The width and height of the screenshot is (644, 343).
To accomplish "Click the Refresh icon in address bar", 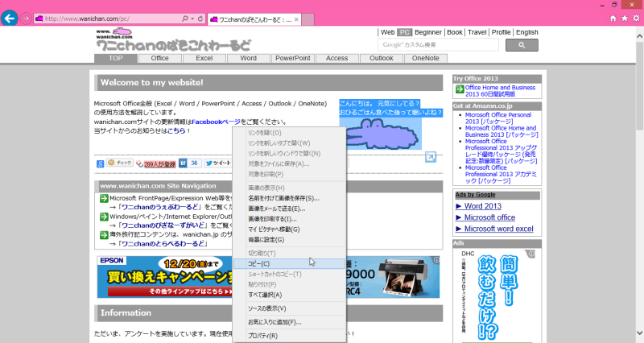I will click(200, 19).
